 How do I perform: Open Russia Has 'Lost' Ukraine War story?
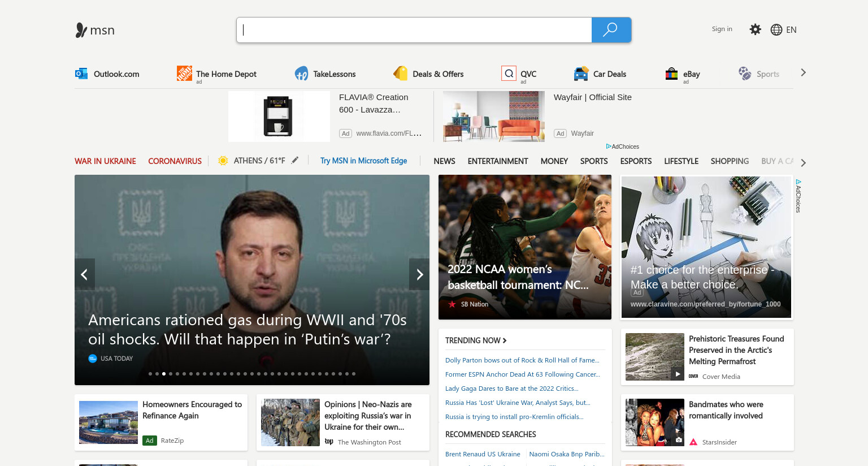point(518,403)
